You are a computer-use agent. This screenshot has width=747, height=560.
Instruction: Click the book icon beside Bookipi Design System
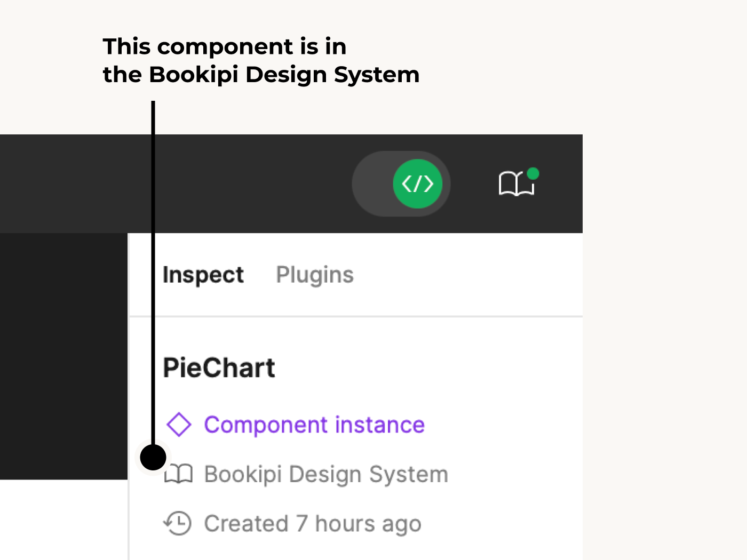179,474
